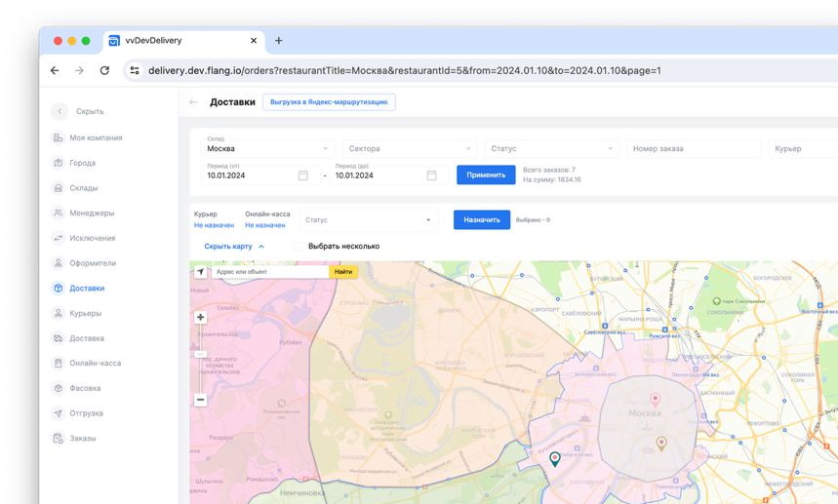This screenshot has width=838, height=504.
Task: Open calendar for Период (от) date
Action: pyautogui.click(x=303, y=175)
